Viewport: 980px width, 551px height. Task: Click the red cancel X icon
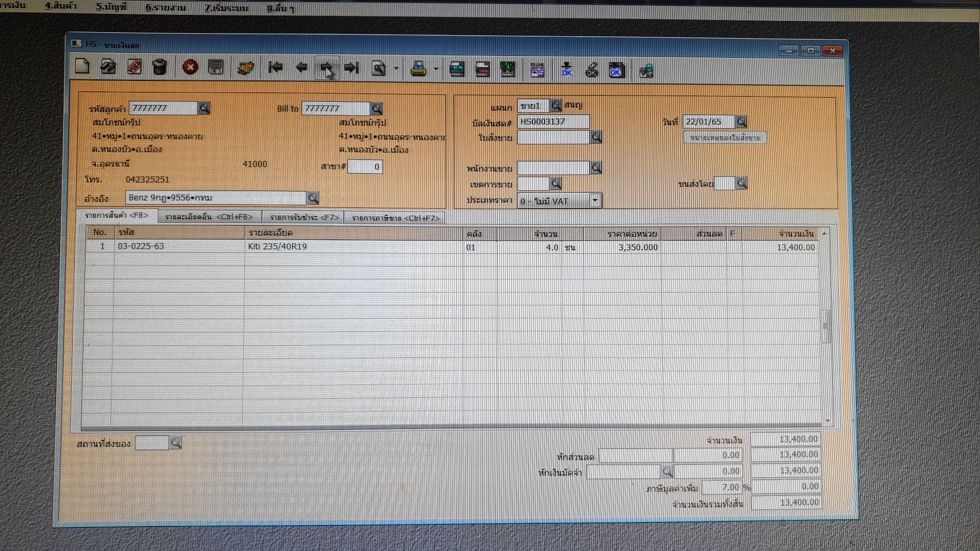pos(190,67)
